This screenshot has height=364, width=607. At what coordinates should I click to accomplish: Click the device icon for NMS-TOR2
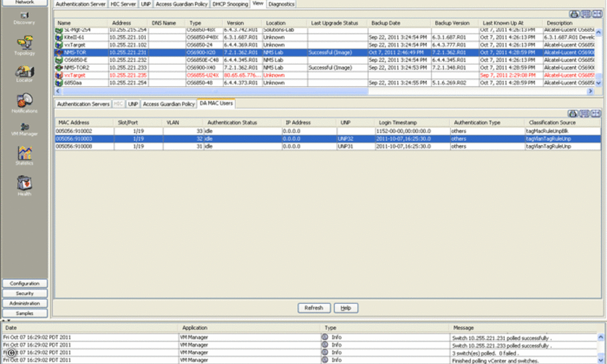coord(59,68)
